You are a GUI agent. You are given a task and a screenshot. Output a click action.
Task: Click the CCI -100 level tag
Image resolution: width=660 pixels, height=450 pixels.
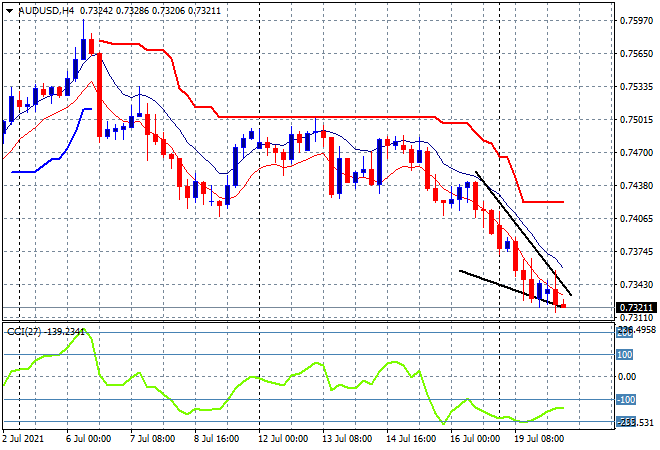pyautogui.click(x=626, y=399)
